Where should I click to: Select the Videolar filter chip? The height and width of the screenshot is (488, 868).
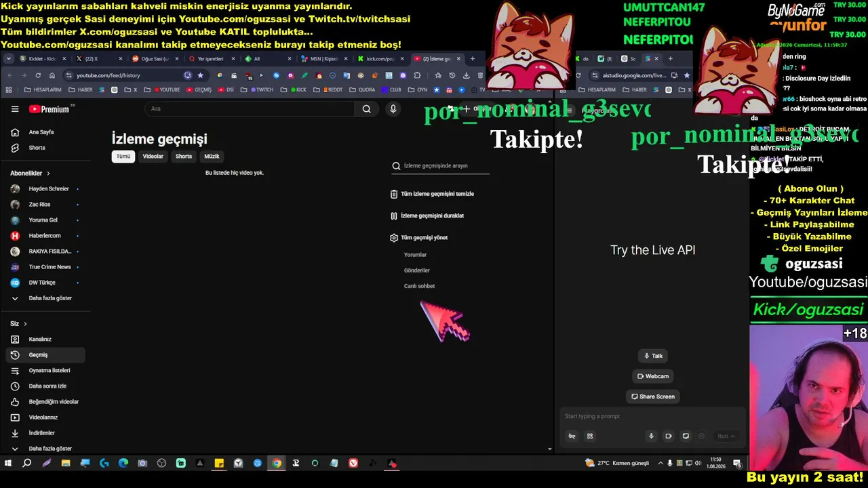coord(153,157)
